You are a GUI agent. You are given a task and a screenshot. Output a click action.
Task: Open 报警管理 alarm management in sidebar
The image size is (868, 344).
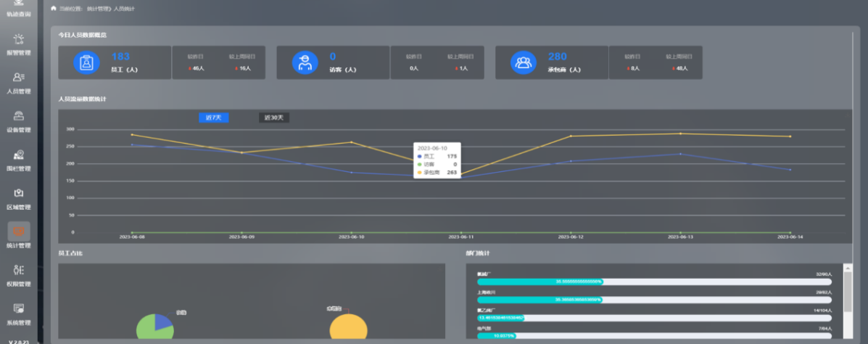coord(19,44)
